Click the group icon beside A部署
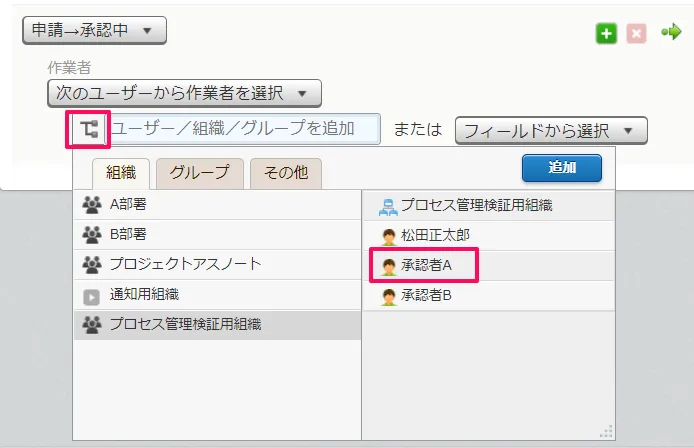 [92, 205]
